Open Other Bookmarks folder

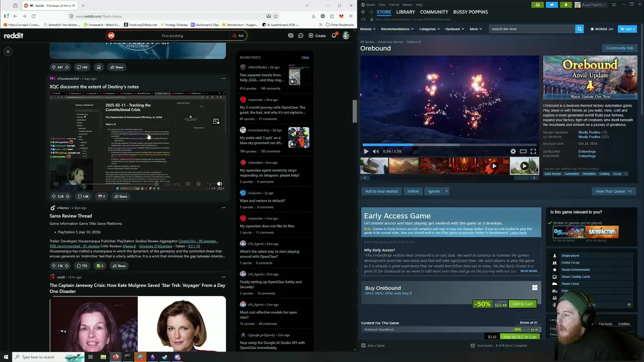pyautogui.click(x=340, y=25)
